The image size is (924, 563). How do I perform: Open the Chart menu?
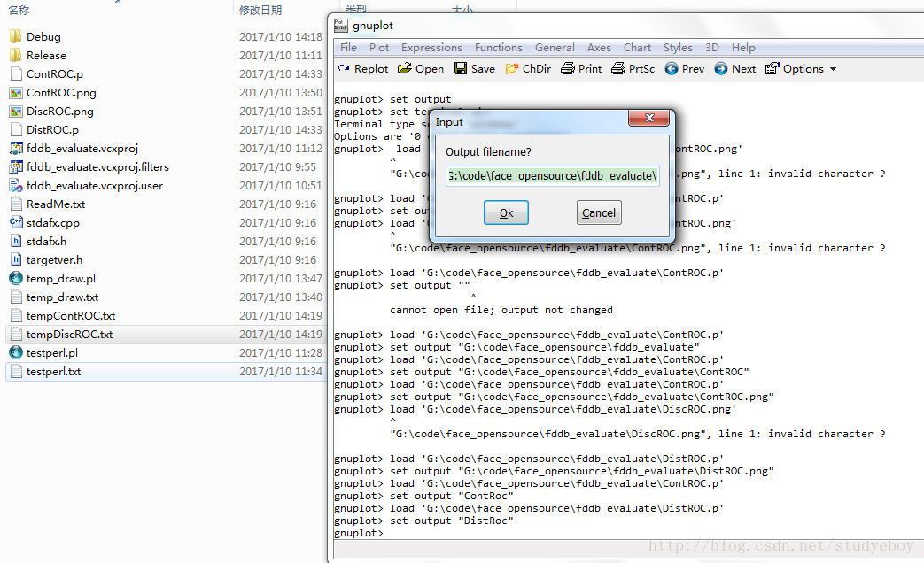637,48
